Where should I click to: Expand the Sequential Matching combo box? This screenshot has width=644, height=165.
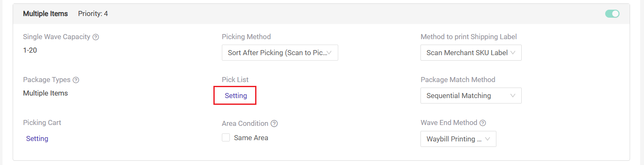point(471,96)
